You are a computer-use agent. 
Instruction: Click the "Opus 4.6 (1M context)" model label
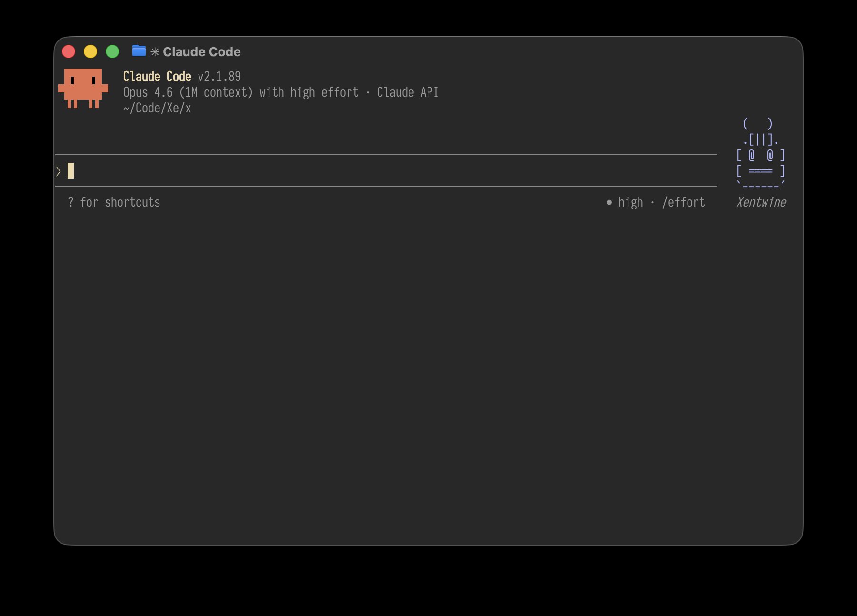(x=188, y=92)
